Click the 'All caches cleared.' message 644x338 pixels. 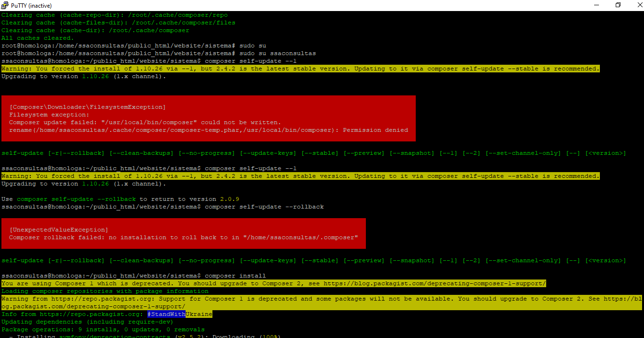pos(38,38)
